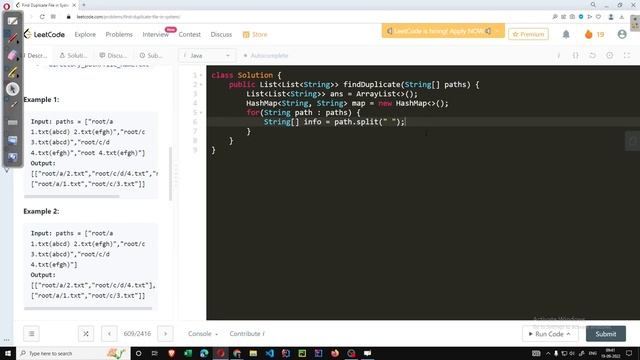Screen dimensions: 640x360
Task: Open browser search icon in title bar
Action: pos(593,5)
